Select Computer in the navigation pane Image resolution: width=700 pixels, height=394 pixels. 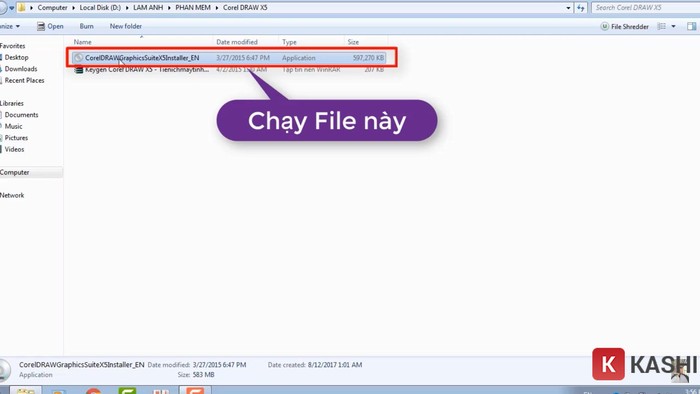click(15, 173)
